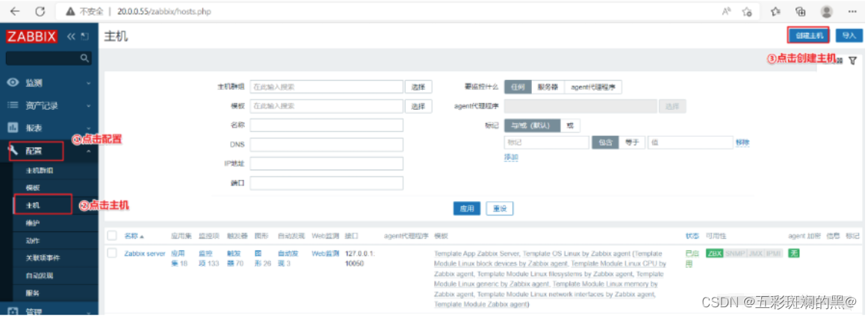Click the gear icon for 管理
The width and height of the screenshot is (868, 317).
click(x=13, y=312)
